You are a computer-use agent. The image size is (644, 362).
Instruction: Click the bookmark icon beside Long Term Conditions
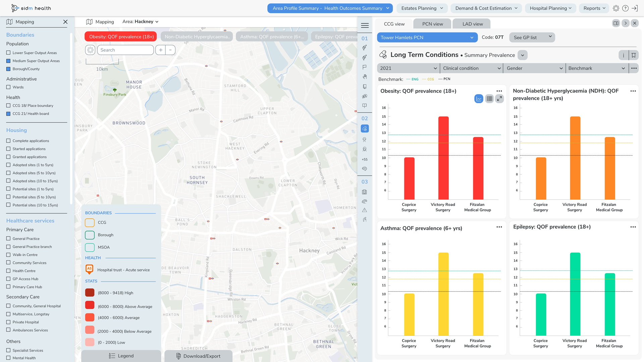pyautogui.click(x=634, y=55)
